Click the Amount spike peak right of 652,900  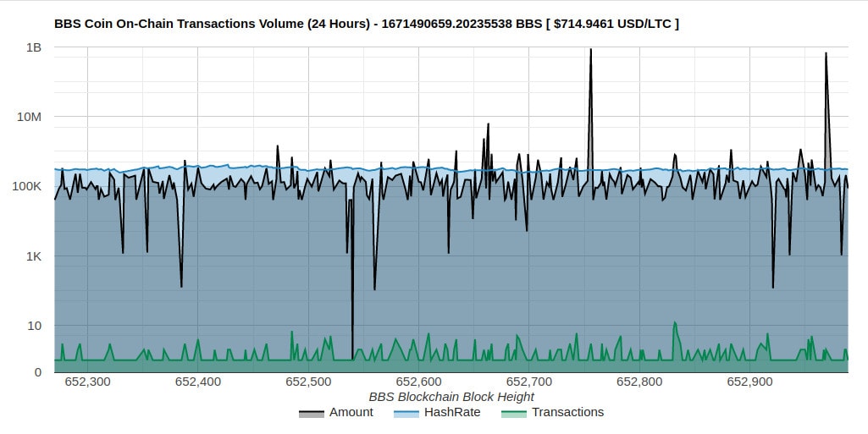click(x=826, y=54)
